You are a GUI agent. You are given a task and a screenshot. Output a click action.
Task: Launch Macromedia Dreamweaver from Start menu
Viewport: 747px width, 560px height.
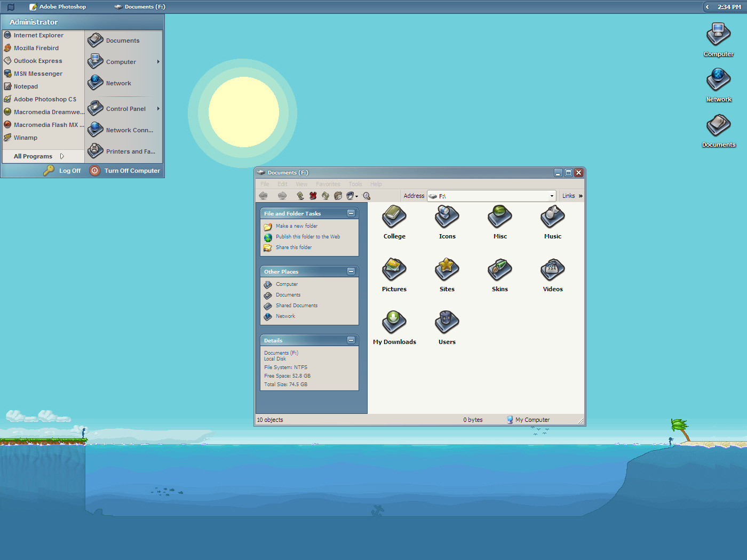pos(43,112)
